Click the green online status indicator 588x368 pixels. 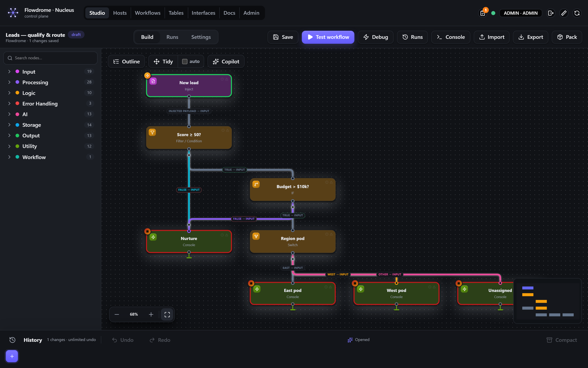(x=493, y=13)
